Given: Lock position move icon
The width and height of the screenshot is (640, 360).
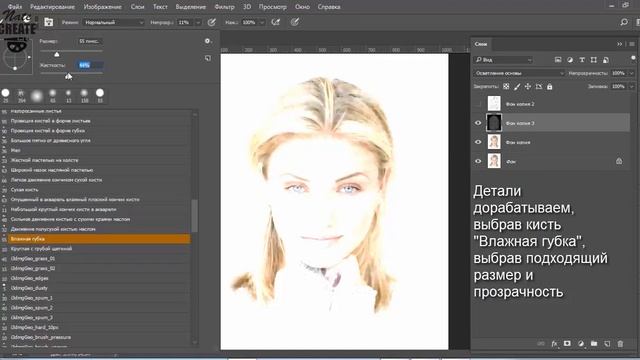Looking at the screenshot, I should click(x=528, y=87).
